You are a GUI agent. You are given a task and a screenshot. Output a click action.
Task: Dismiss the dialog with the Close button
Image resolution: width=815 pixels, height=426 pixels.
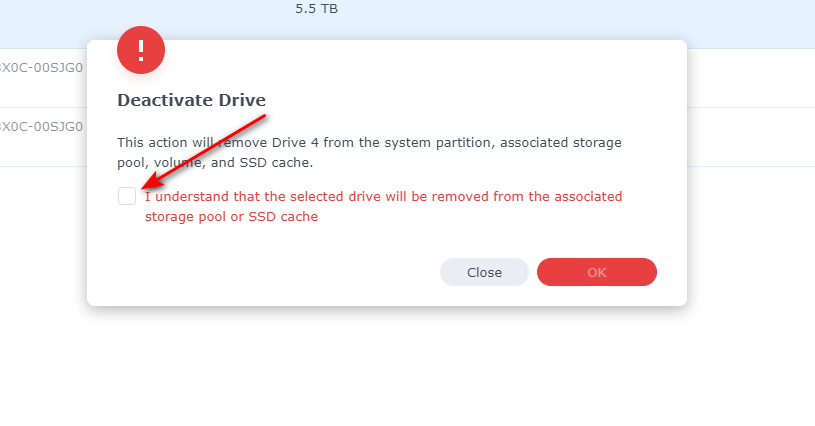pyautogui.click(x=484, y=272)
